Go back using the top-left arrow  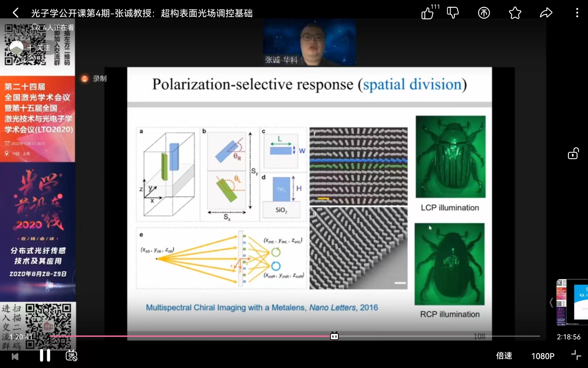point(16,13)
